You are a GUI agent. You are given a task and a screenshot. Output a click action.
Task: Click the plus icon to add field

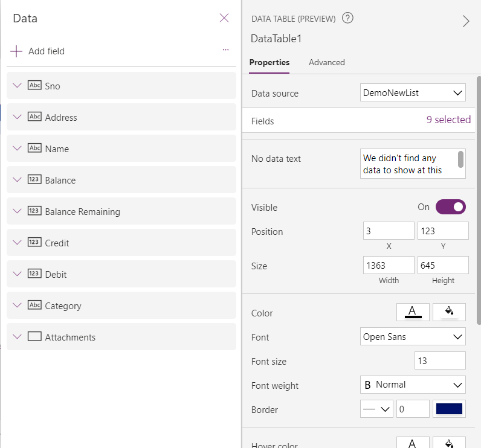16,51
